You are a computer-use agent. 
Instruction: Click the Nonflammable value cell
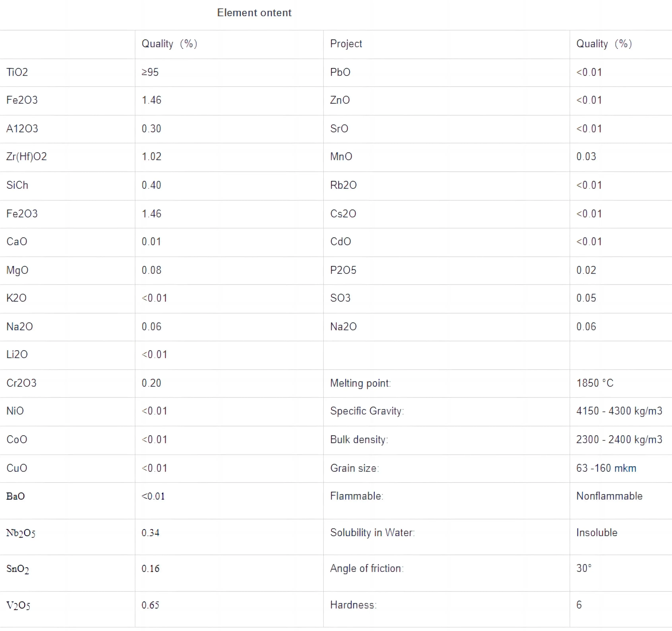[609, 496]
